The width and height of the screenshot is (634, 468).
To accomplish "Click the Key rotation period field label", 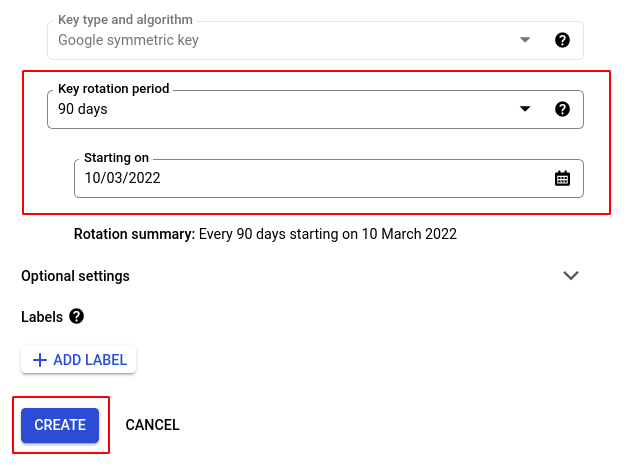I will pyautogui.click(x=114, y=89).
